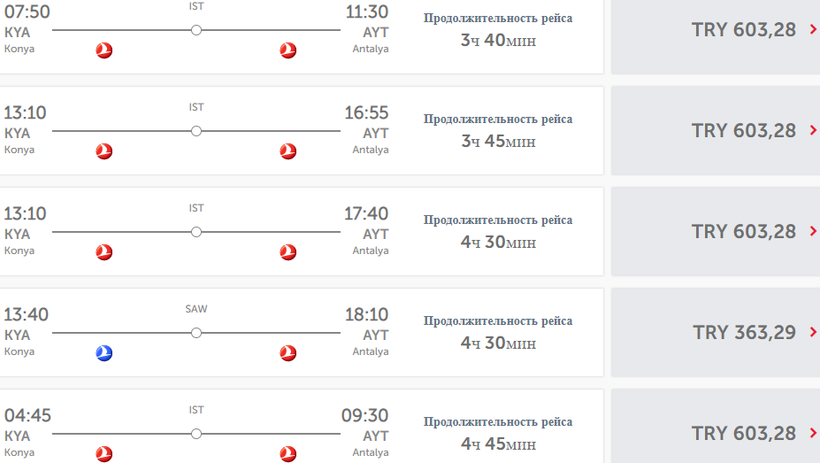Screen dimensions: 820x463
Task: Click IST stopover marker on 04:45 flight
Action: [196, 434]
